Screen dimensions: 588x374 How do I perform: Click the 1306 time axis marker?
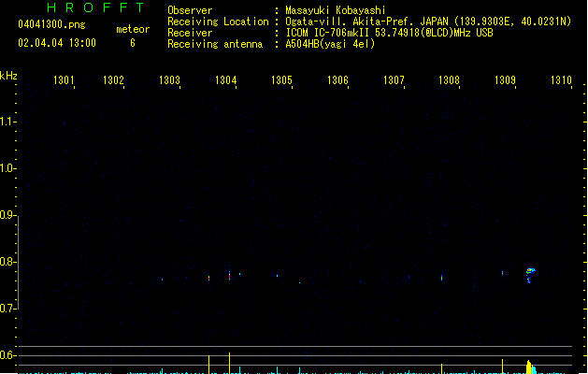coord(337,80)
